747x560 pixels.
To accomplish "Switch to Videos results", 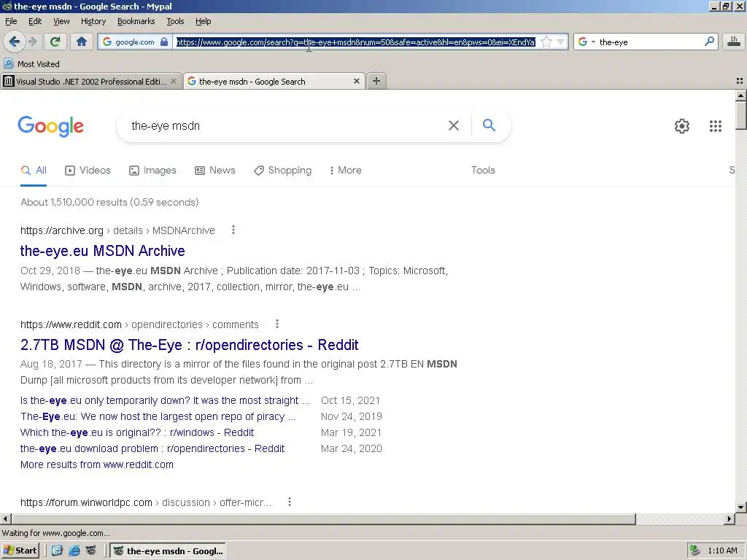I will [x=88, y=171].
